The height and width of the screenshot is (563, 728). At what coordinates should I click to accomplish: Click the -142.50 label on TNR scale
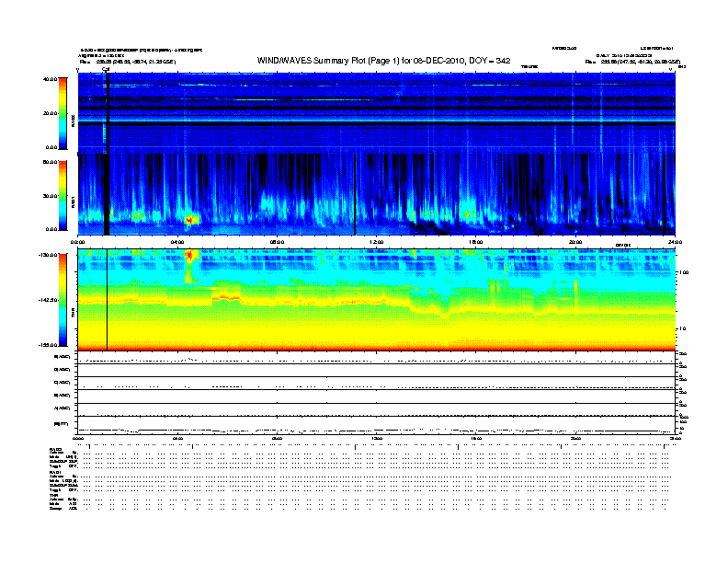tap(48, 300)
